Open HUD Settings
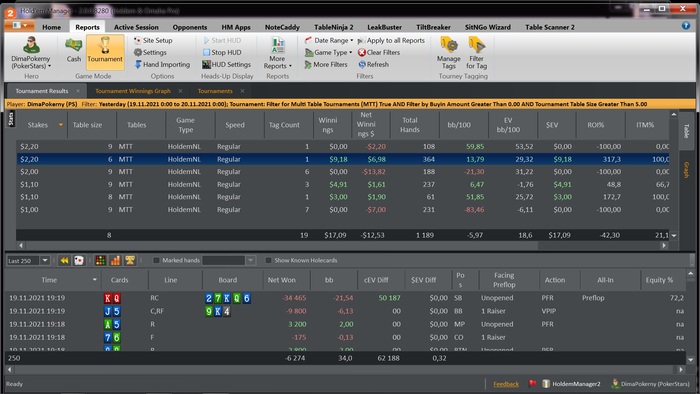 point(226,64)
